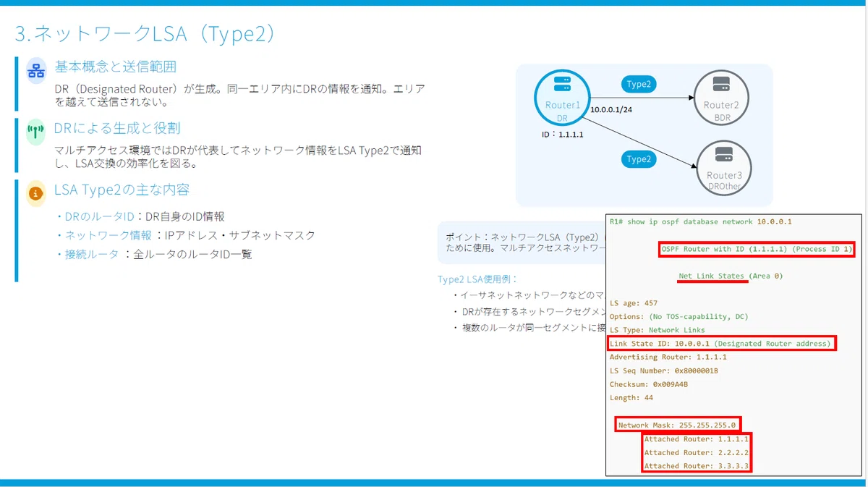Click the orange info icon beside LSA Type2の主な内容
Screen dimensions: 868x487
click(x=35, y=193)
